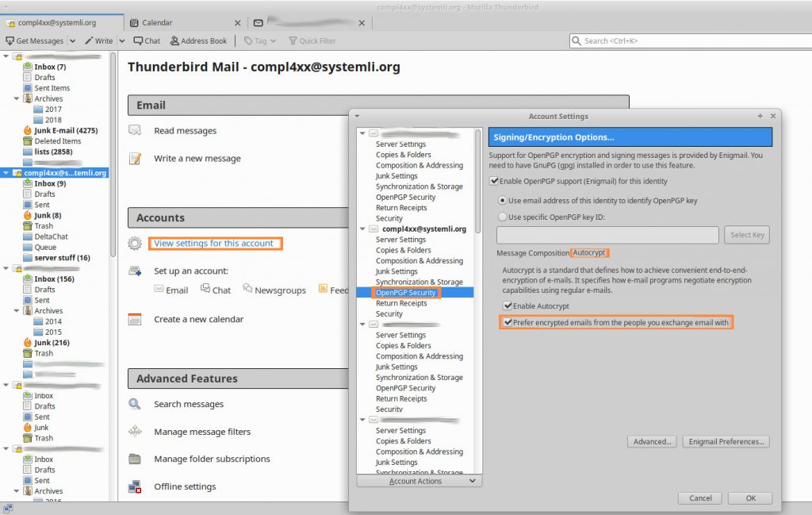Viewport: 812px width, 515px height.
Task: Toggle Prefer encrypted emails checkbox
Action: tap(507, 322)
